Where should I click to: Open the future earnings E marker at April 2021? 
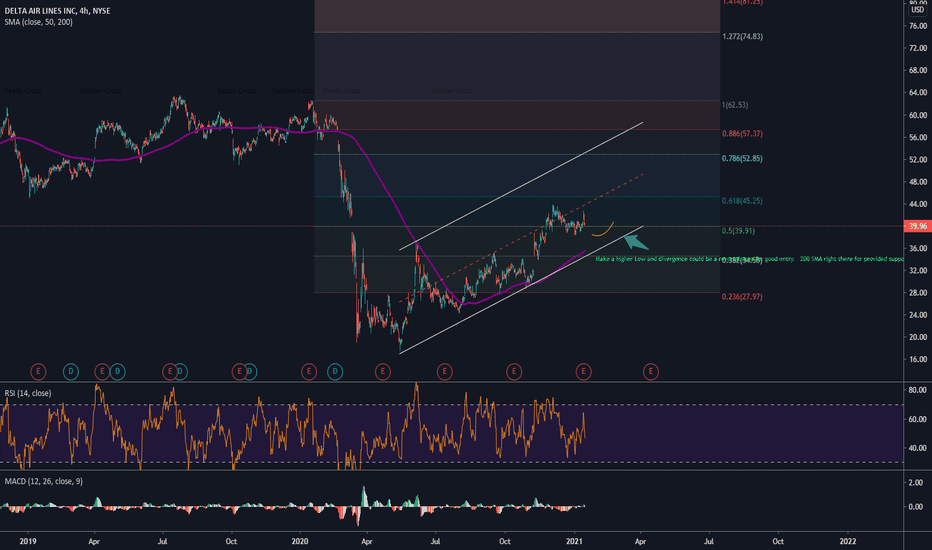[x=651, y=372]
